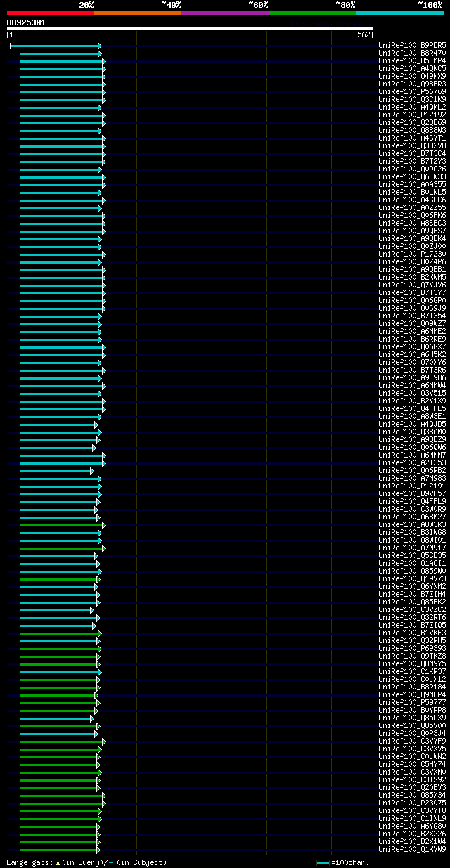Open hit UniRef100_Q49KX9
Viewport: 450px width, 868px height.
412,76
